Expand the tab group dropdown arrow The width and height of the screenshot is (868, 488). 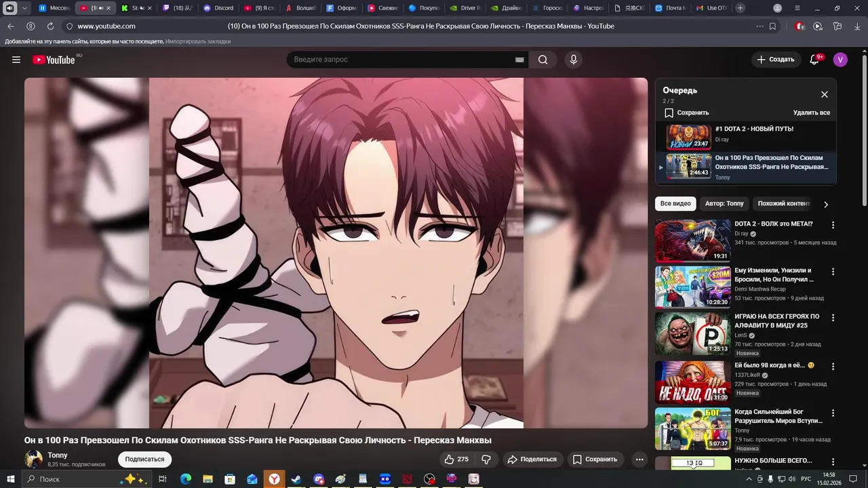point(24,8)
